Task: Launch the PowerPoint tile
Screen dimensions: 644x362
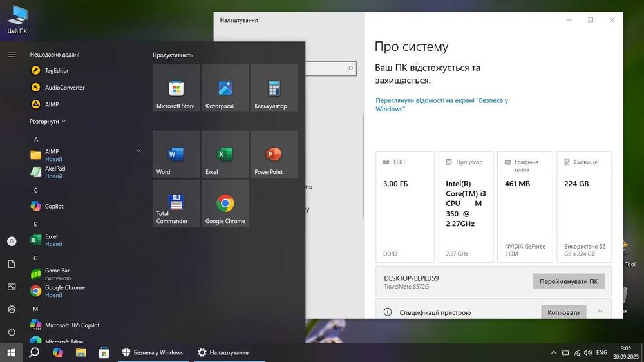Action: (274, 154)
